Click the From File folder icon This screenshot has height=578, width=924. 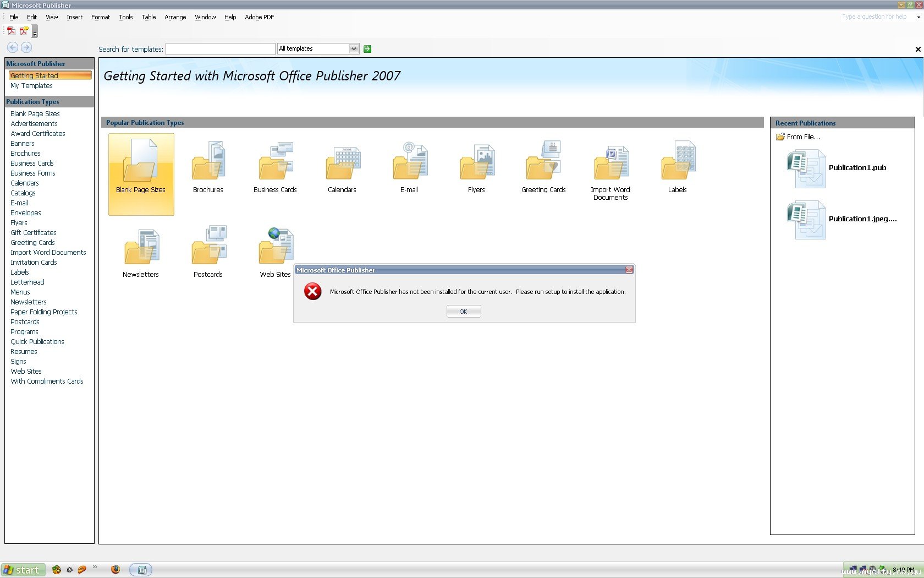pyautogui.click(x=780, y=137)
